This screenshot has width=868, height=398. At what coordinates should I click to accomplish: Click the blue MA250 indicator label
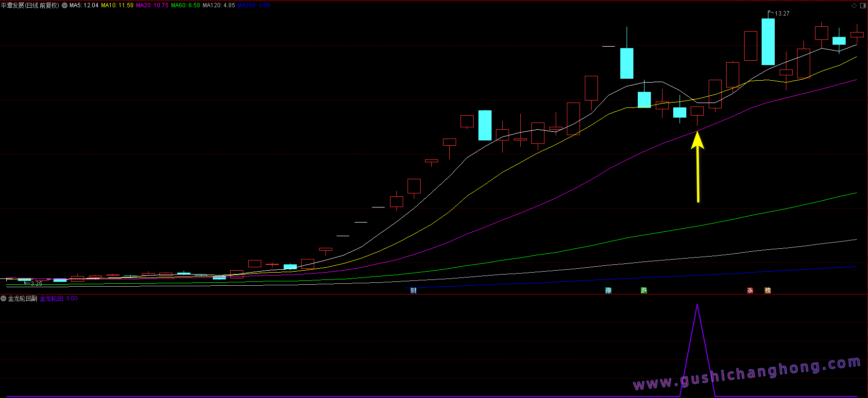pos(254,5)
